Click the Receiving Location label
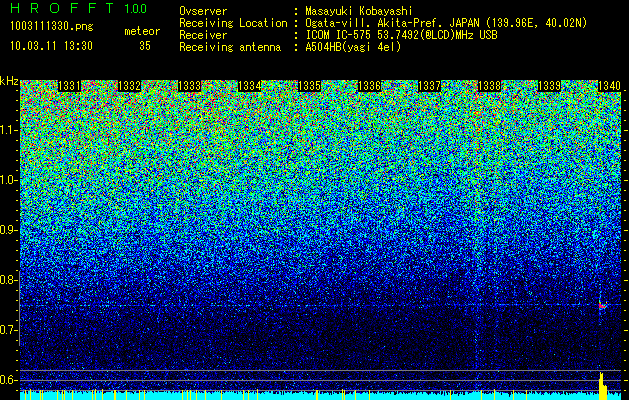629x400 pixels. pyautogui.click(x=233, y=24)
